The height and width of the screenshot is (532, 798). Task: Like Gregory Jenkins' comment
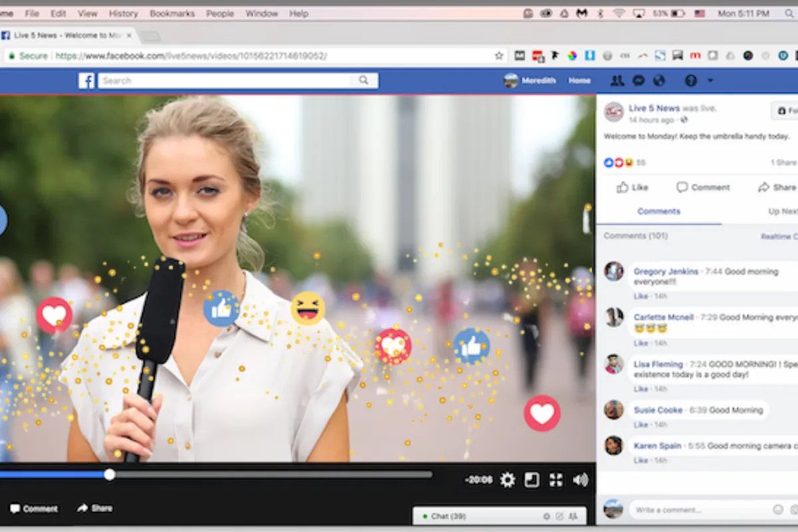pos(640,296)
